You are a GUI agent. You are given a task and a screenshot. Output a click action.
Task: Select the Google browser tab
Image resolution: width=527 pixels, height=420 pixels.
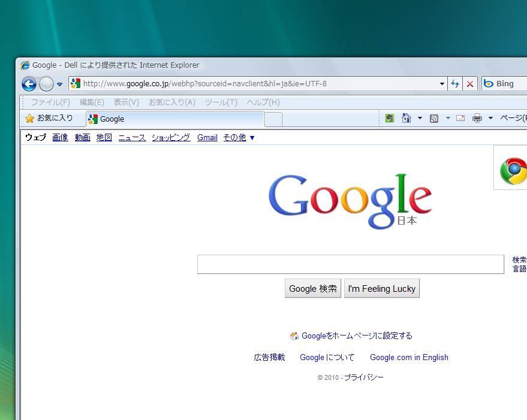(175, 119)
